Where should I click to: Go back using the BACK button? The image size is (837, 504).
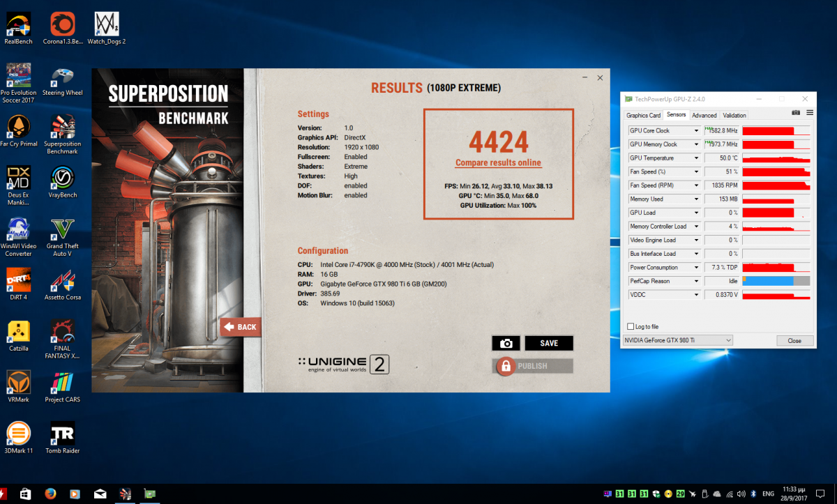241,327
